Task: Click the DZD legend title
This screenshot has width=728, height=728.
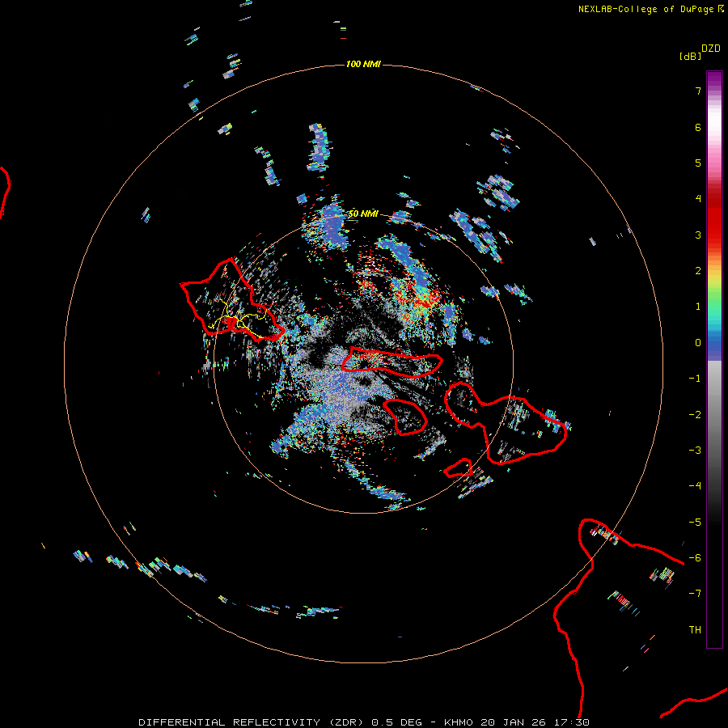Action: [x=711, y=49]
